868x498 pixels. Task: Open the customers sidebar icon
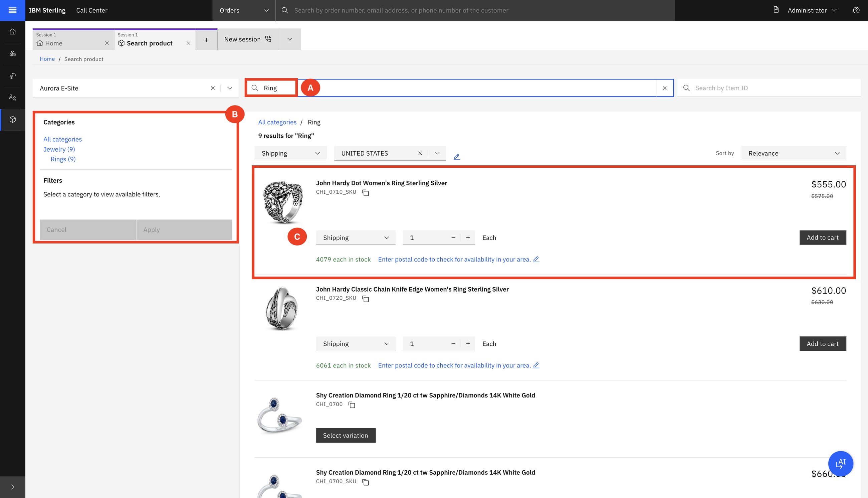coord(13,98)
